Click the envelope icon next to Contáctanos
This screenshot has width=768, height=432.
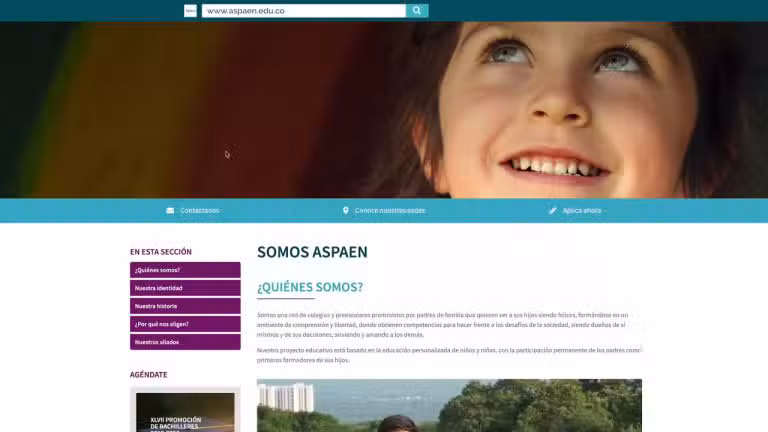170,211
